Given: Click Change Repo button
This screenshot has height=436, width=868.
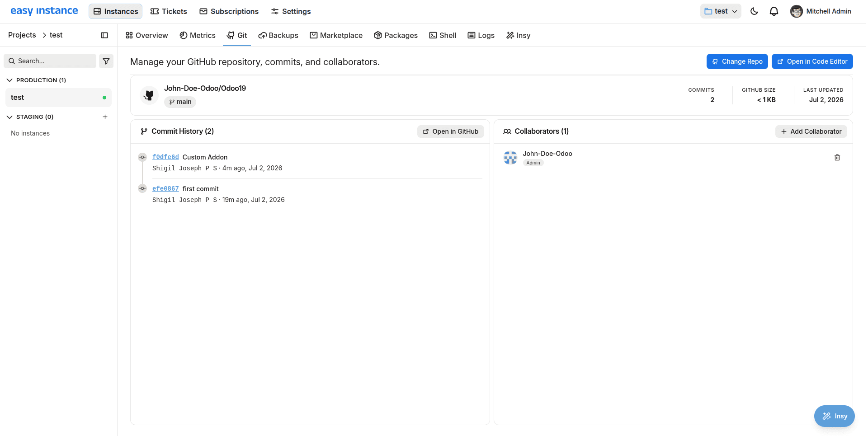Looking at the screenshot, I should pos(737,61).
